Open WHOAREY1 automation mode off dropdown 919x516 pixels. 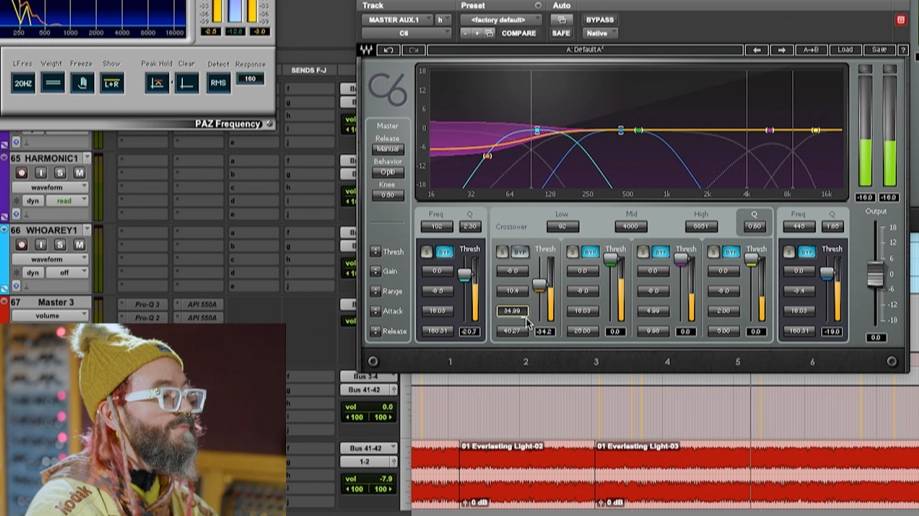(x=68, y=273)
